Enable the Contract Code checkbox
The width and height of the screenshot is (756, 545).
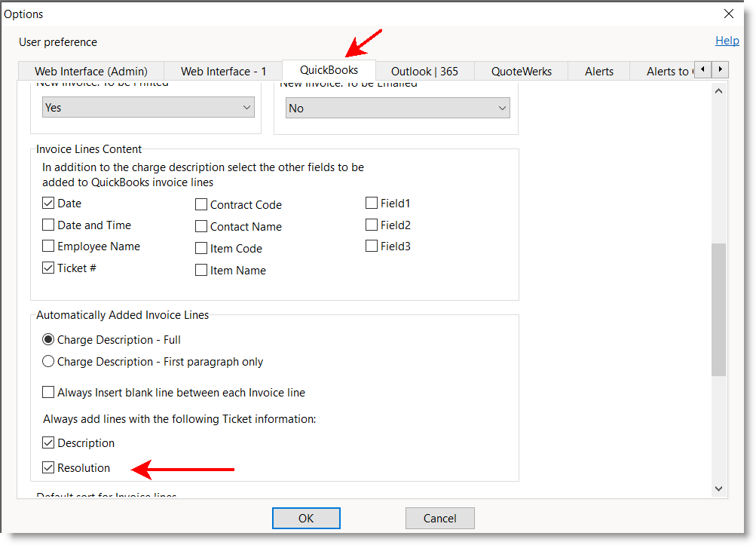pyautogui.click(x=201, y=204)
